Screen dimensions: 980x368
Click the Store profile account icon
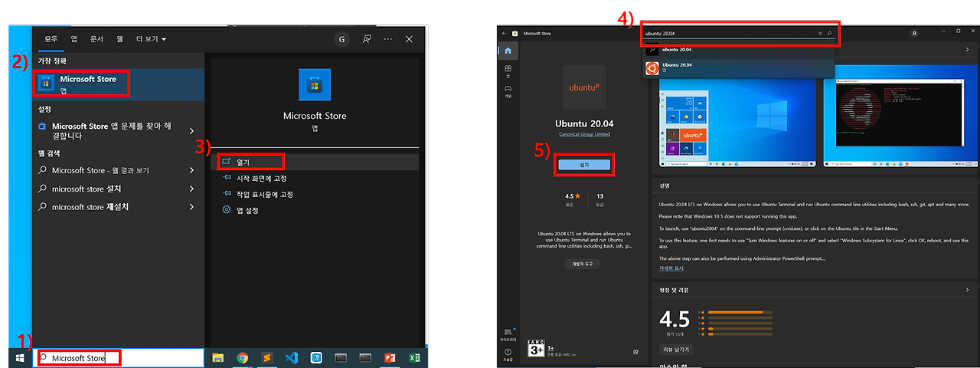[914, 34]
